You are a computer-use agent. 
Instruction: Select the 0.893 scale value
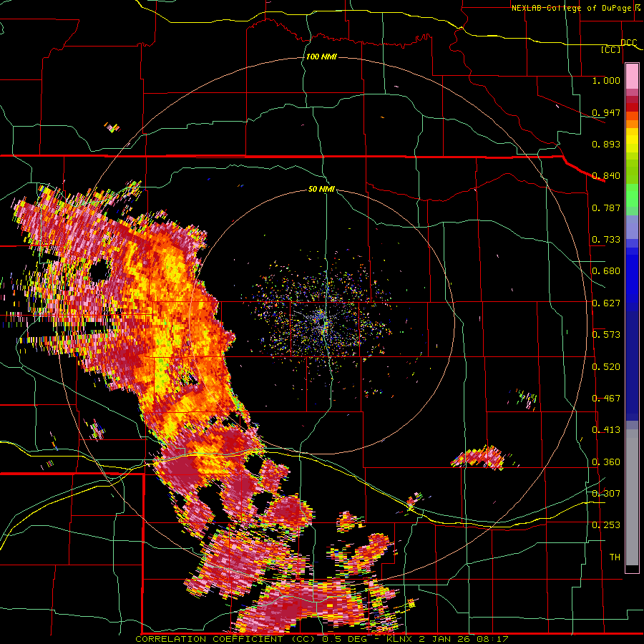tap(606, 144)
